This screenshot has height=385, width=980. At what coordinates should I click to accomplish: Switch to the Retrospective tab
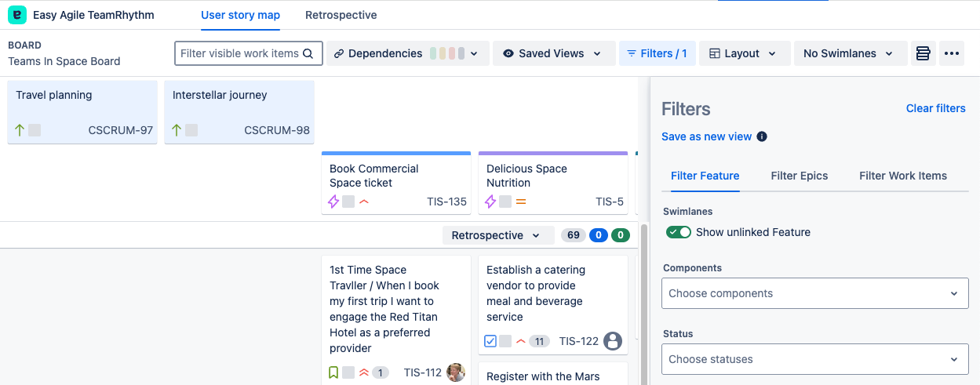[341, 15]
